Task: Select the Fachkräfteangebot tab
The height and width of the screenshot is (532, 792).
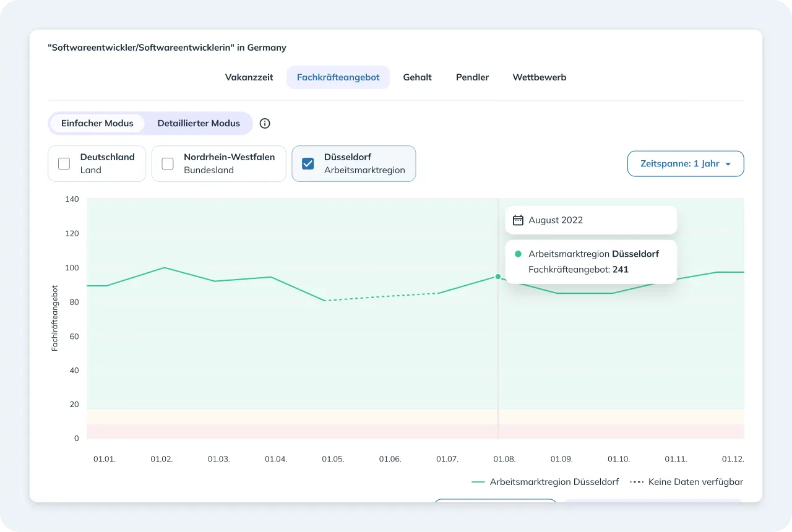Action: coord(338,77)
